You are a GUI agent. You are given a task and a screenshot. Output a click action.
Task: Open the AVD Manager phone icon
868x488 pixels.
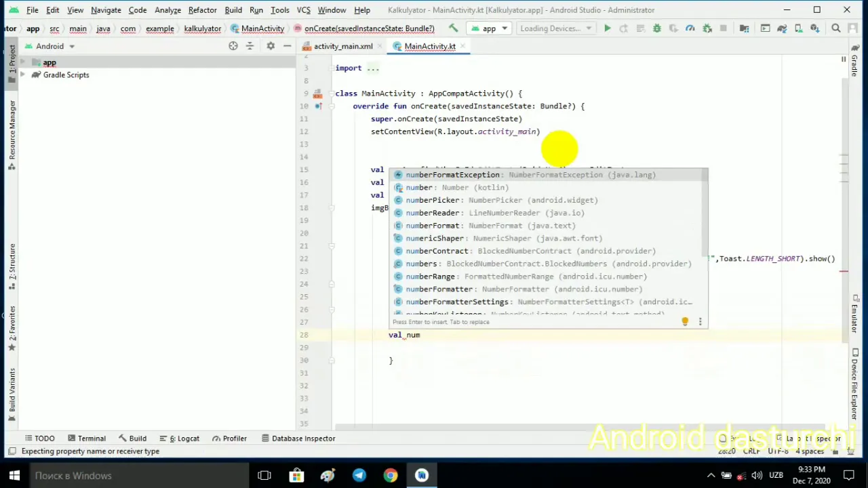(x=797, y=28)
